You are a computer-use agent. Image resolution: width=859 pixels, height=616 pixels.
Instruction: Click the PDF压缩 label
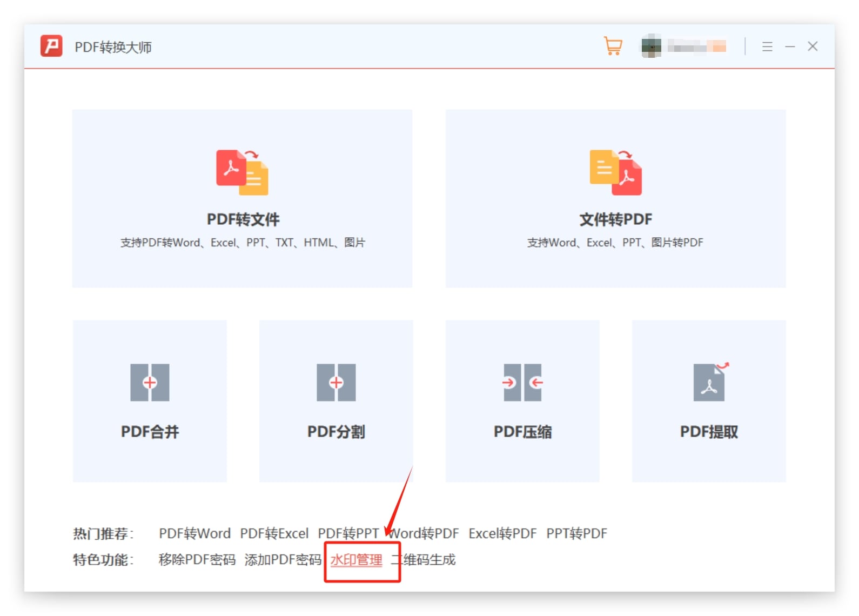[x=522, y=432]
